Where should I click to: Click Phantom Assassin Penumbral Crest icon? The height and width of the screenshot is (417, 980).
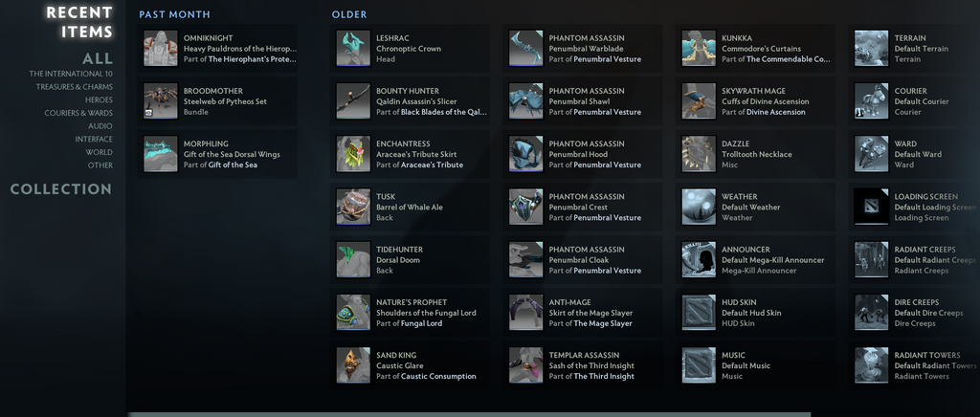525,207
